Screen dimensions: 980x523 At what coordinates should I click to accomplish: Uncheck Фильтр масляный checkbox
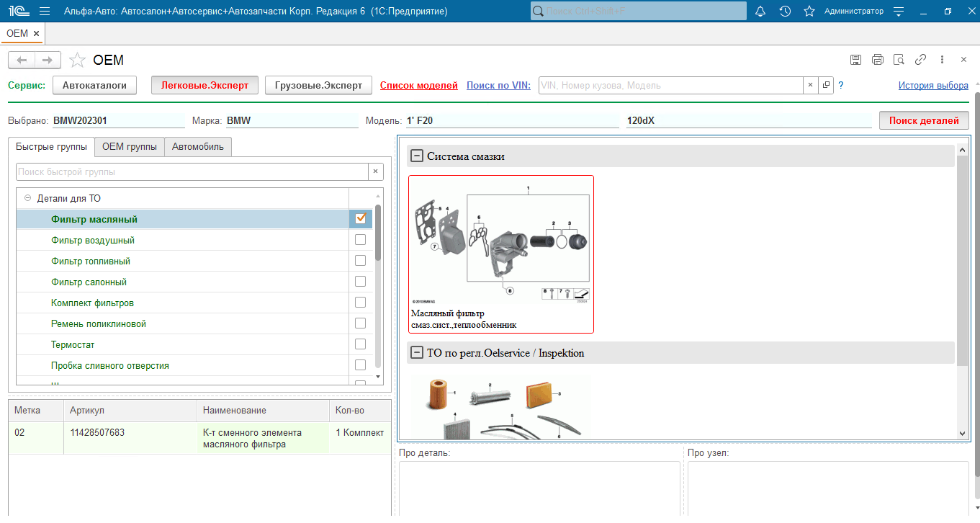pos(361,219)
